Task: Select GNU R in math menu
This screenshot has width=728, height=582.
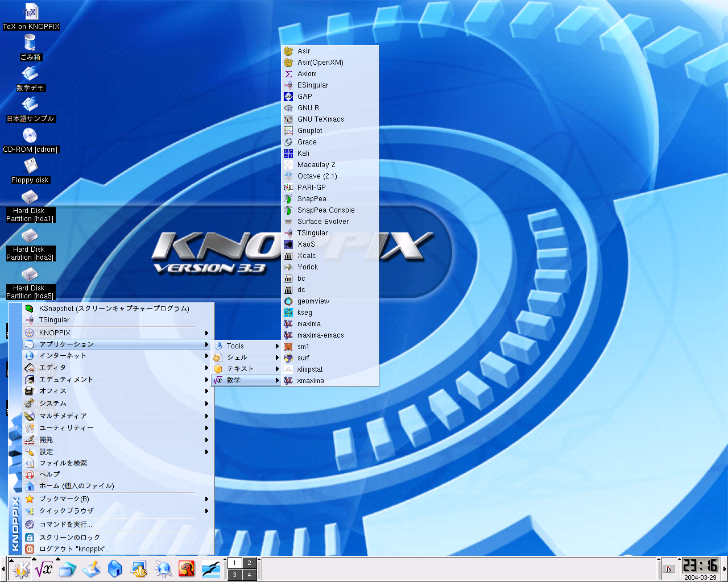Action: click(x=330, y=108)
